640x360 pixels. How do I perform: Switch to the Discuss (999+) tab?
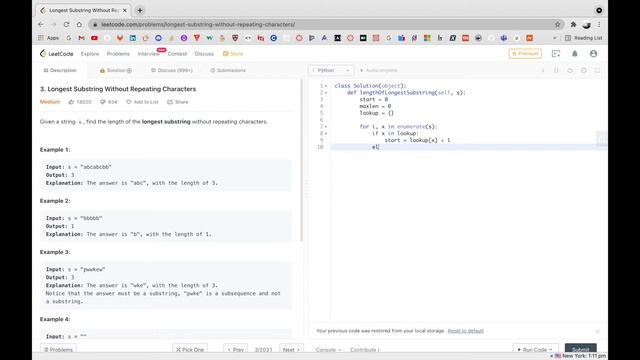(171, 71)
